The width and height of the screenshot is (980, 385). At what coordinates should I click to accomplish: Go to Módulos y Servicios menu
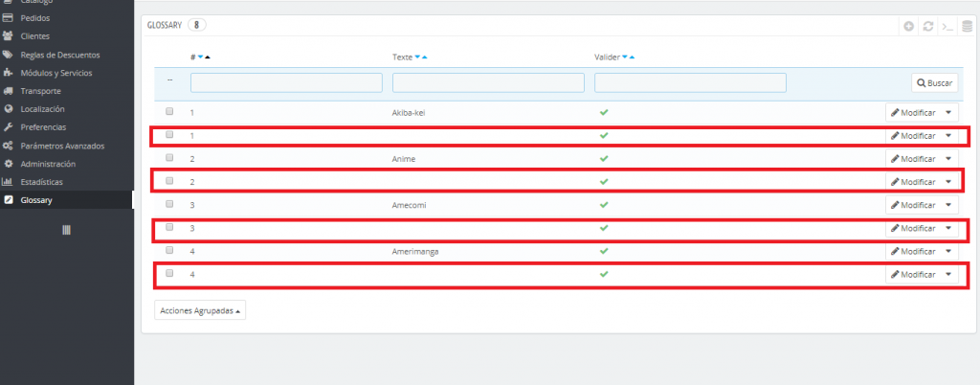click(x=56, y=73)
